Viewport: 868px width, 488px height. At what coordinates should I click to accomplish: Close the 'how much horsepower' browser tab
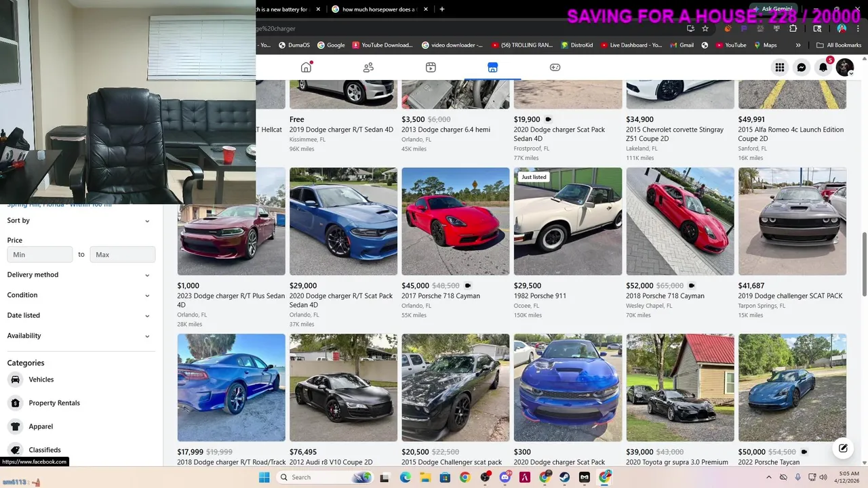pyautogui.click(x=426, y=9)
